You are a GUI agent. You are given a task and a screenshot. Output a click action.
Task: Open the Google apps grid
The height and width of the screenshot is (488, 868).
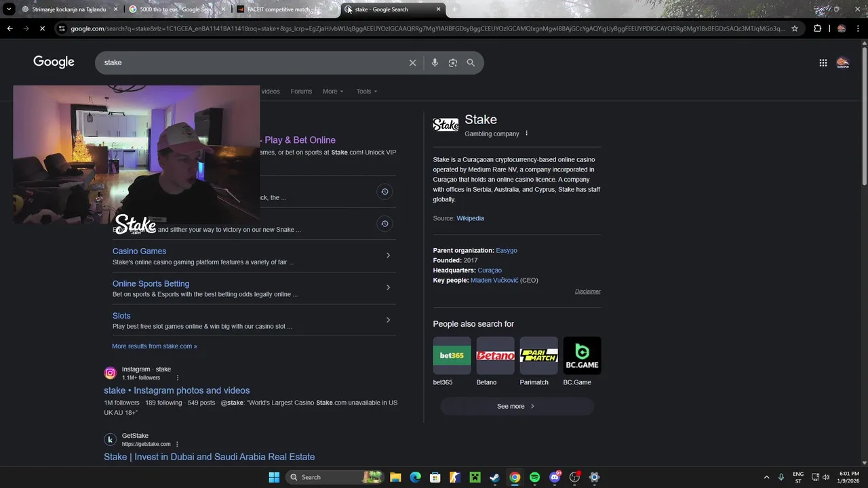[x=823, y=62]
